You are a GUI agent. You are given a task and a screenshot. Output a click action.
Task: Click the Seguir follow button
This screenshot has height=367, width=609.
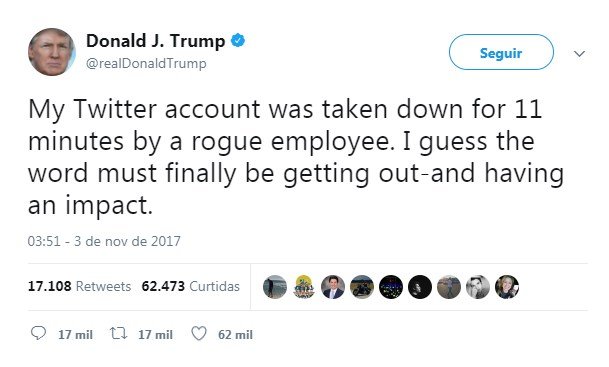point(501,52)
